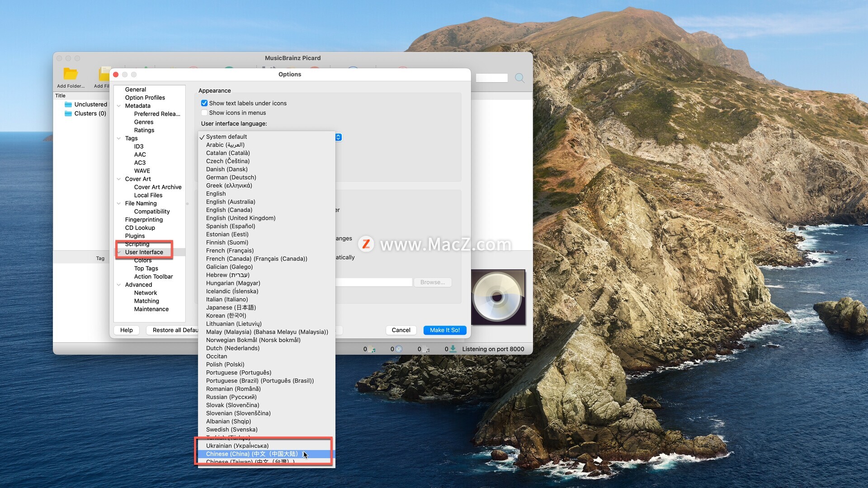Select Top Tags page

[x=146, y=268]
